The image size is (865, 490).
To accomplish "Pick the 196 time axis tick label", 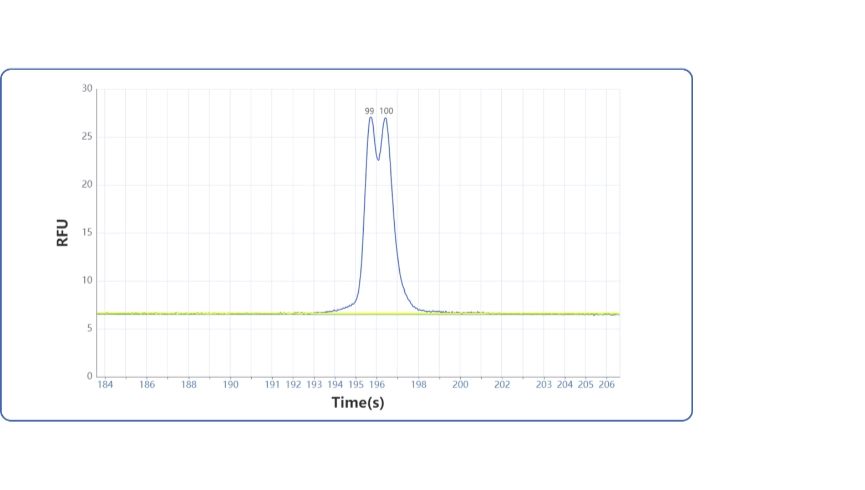I will click(x=376, y=384).
